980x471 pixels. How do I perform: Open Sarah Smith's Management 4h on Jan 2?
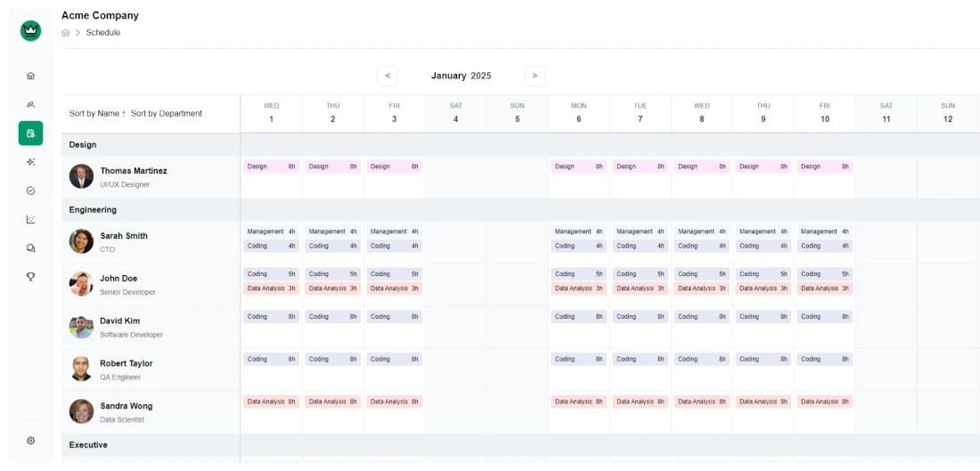coord(332,231)
